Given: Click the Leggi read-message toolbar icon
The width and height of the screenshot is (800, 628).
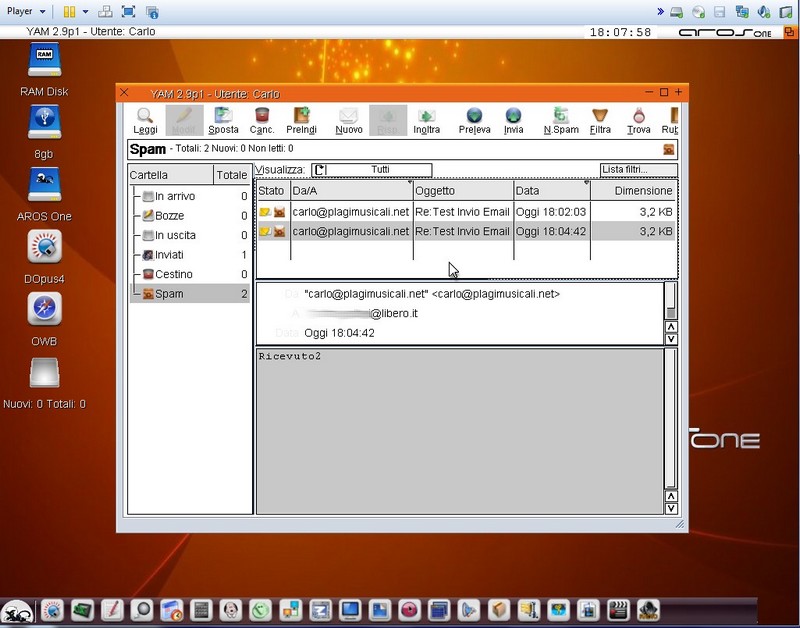Looking at the screenshot, I should 145,120.
